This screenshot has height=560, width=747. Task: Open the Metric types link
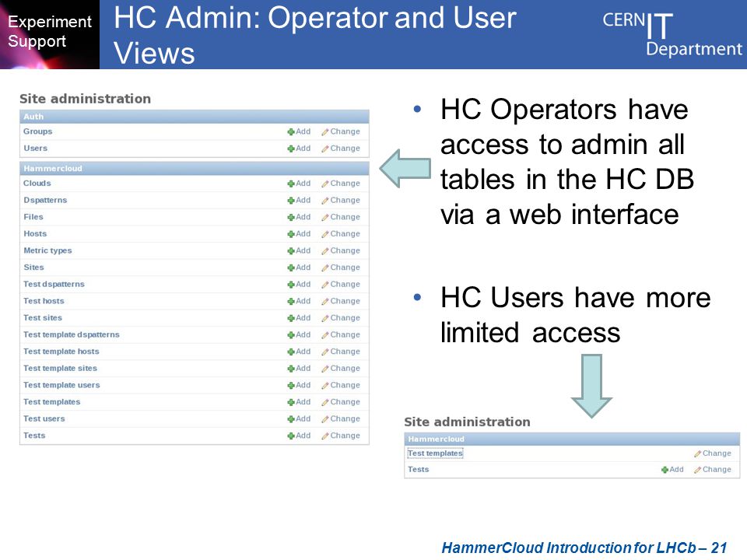tap(47, 250)
